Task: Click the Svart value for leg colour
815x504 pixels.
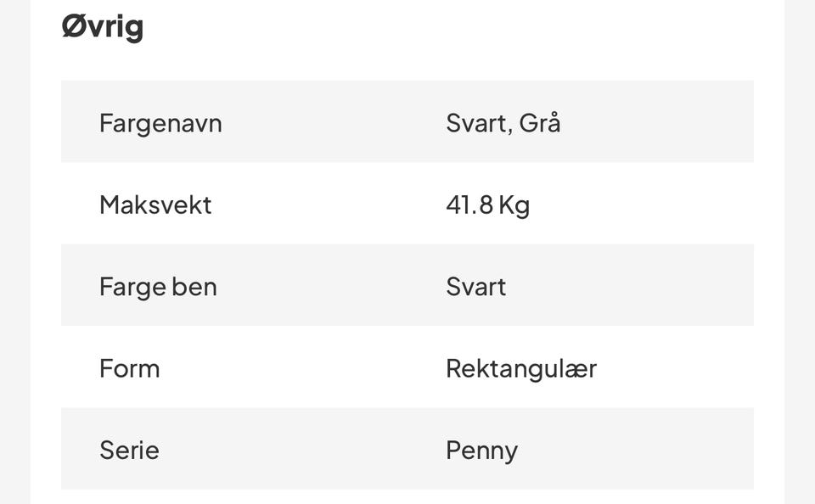Action: point(476,287)
